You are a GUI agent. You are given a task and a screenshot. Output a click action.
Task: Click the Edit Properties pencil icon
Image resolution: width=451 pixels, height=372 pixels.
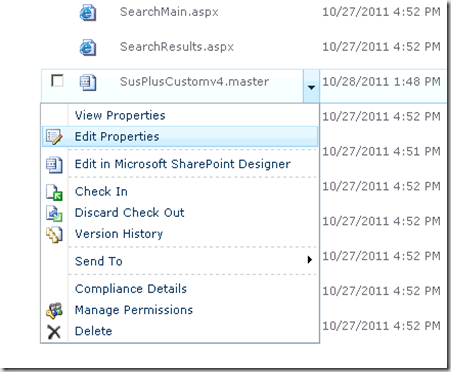54,137
